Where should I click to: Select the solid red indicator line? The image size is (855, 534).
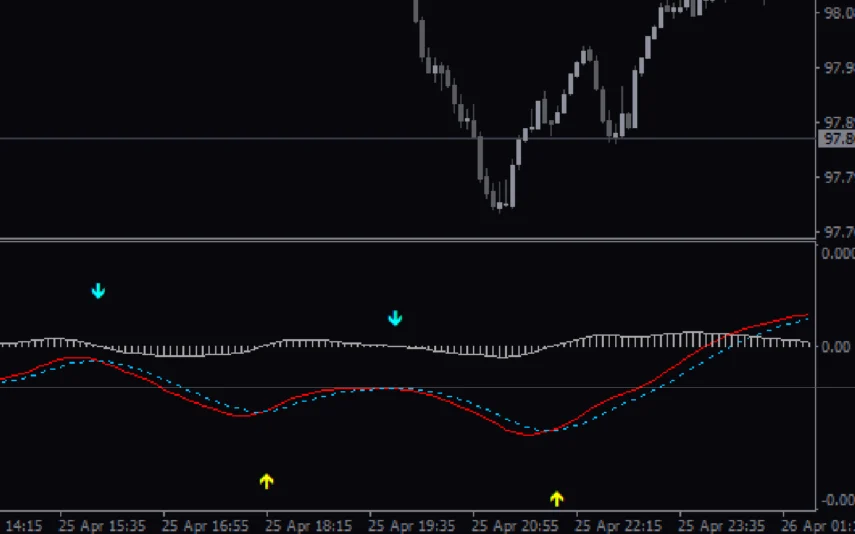(180, 396)
